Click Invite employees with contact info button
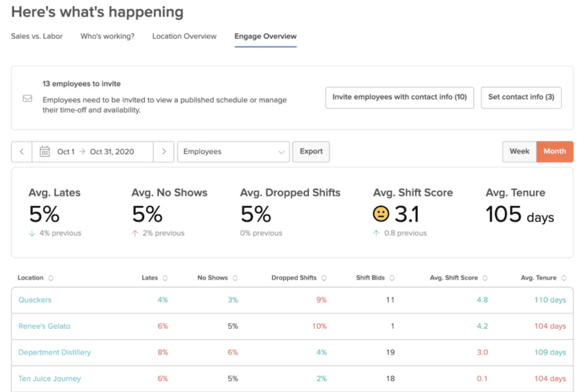Image resolution: width=588 pixels, height=392 pixels. [399, 98]
